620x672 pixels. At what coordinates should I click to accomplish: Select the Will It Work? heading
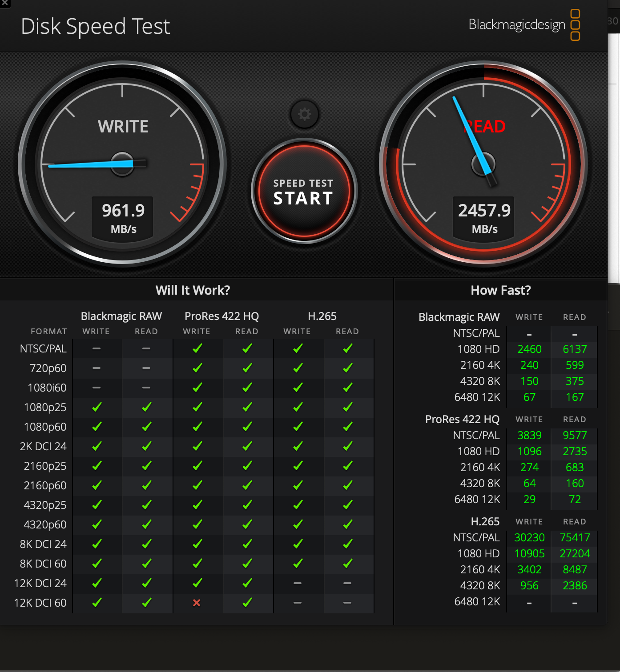[x=193, y=290]
